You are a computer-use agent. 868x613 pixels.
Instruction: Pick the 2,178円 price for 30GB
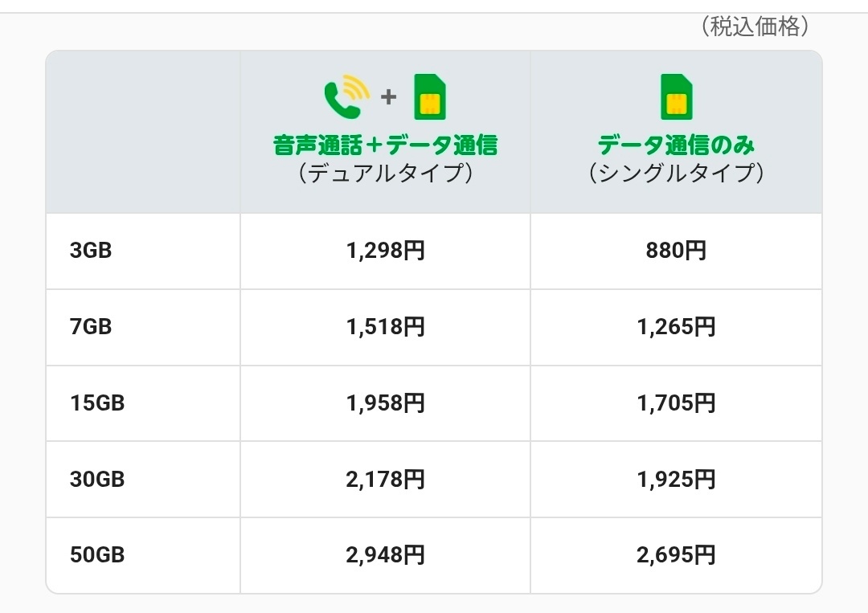pyautogui.click(x=385, y=480)
